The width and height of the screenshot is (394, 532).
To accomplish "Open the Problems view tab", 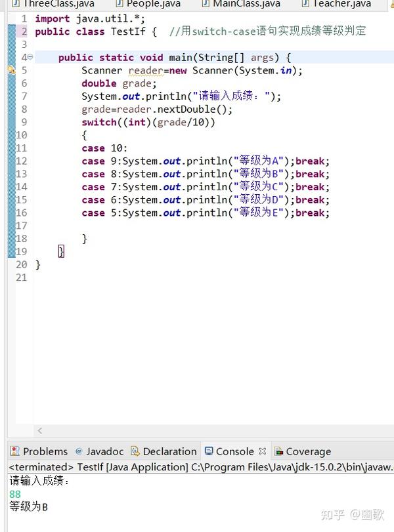I will [x=39, y=451].
